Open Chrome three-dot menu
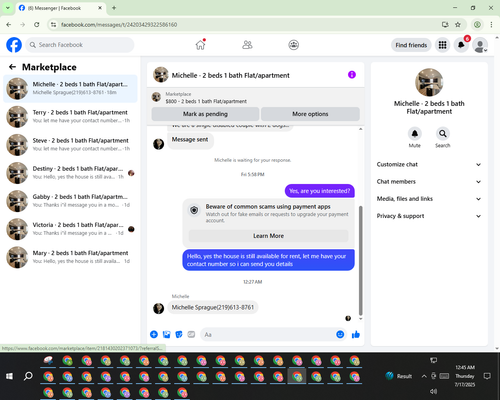 pos(491,24)
